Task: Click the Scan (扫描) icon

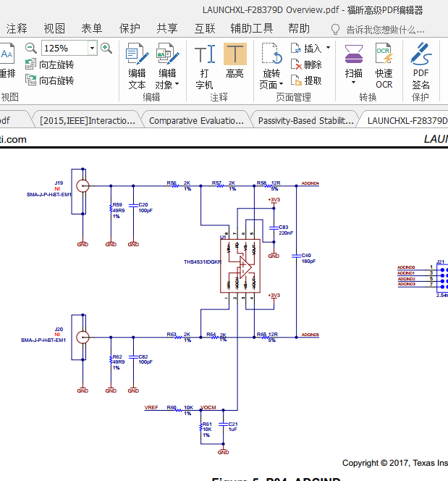Action: (354, 54)
